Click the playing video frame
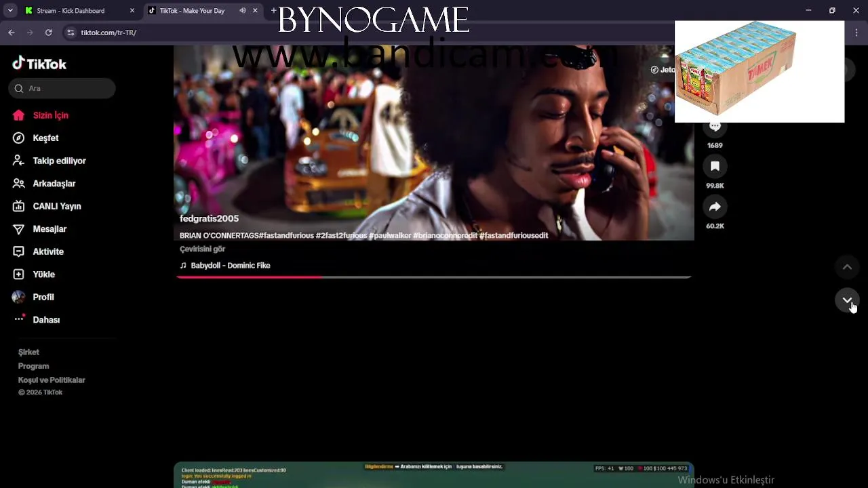The height and width of the screenshot is (488, 868). click(434, 142)
